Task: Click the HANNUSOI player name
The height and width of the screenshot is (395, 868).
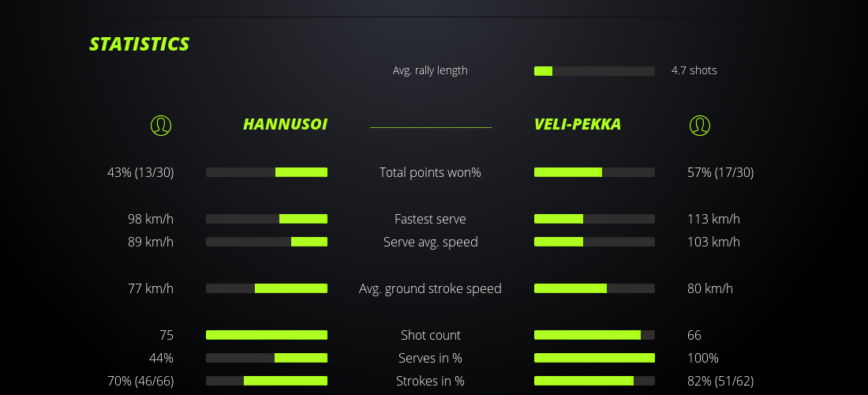Action: point(285,124)
